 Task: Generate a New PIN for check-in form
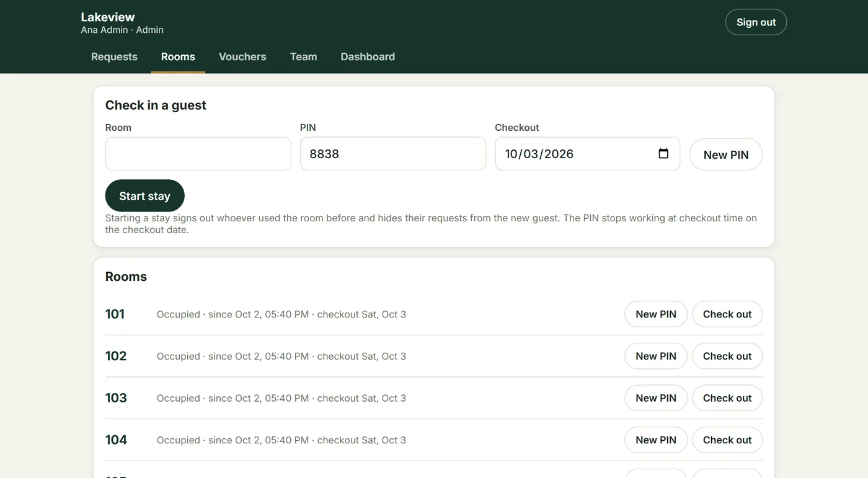click(x=726, y=154)
